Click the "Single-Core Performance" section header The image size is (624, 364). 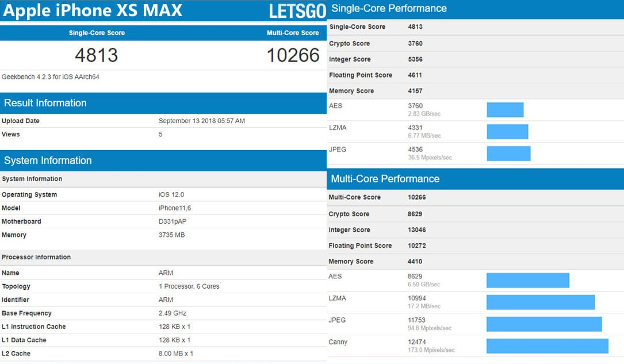(x=475, y=9)
